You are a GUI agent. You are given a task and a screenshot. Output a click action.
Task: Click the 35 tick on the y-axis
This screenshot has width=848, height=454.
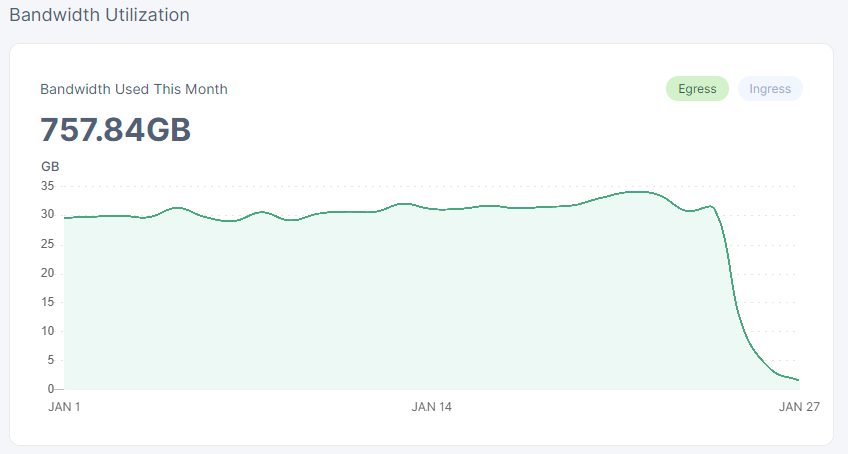(47, 186)
